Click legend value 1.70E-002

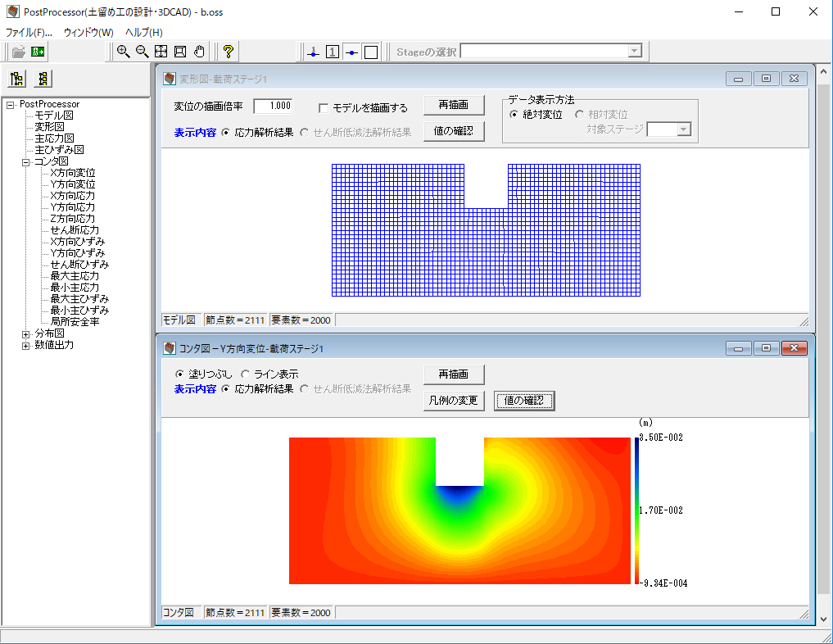coord(661,510)
